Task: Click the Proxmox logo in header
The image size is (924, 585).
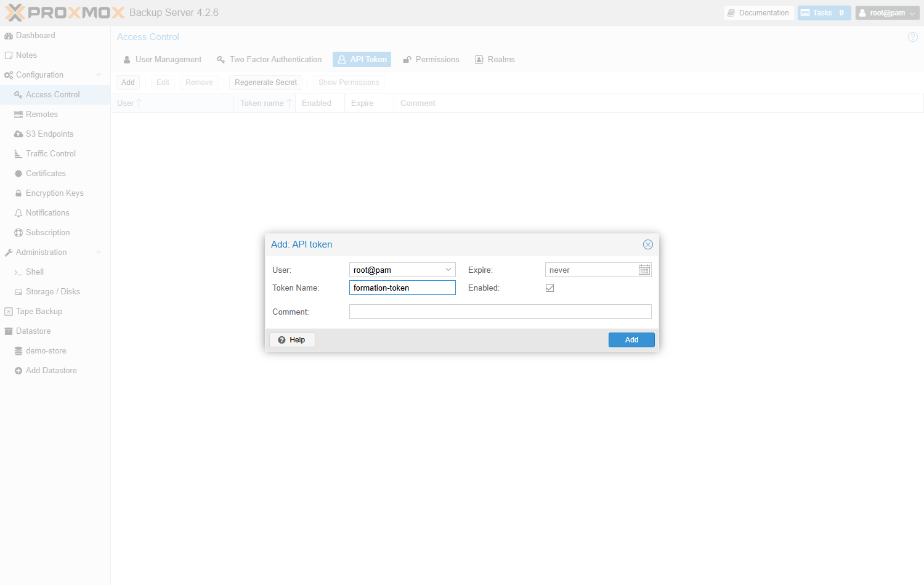Action: 65,12
